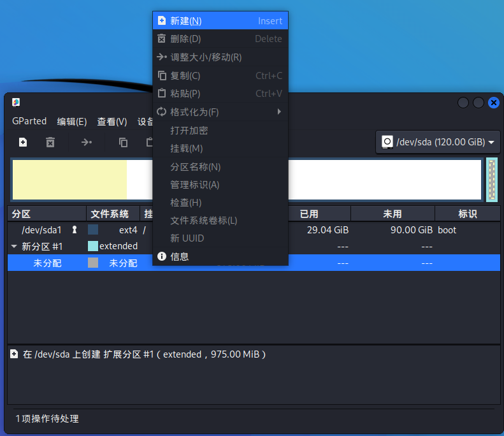Viewport: 504px width, 436px height.
Task: Click the GParted app icon in title bar
Action: click(x=16, y=102)
